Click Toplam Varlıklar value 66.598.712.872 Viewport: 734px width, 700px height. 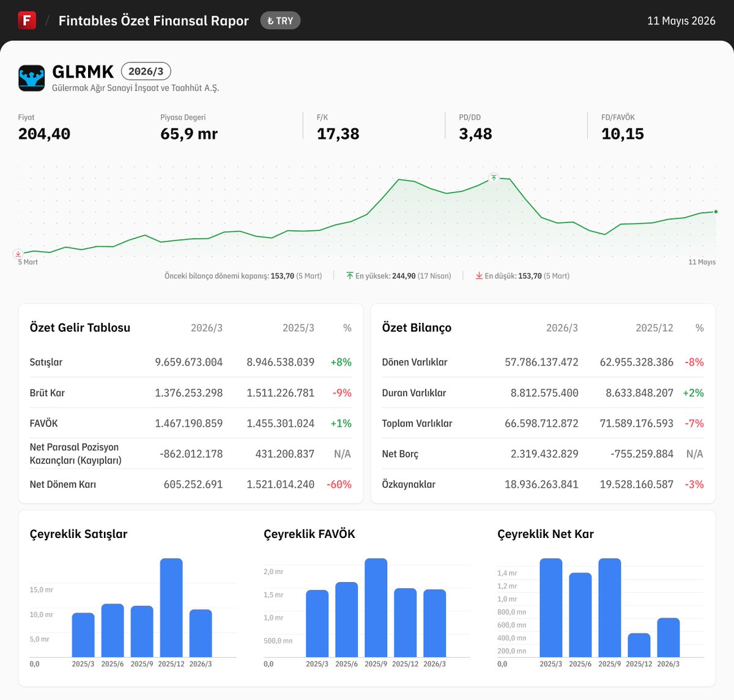click(541, 423)
